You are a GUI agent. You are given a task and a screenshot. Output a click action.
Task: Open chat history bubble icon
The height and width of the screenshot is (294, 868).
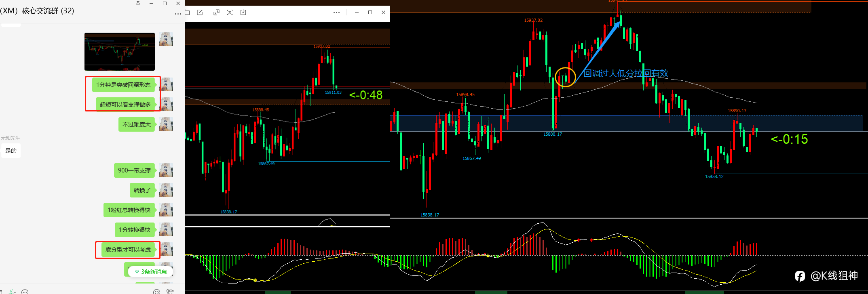25,292
